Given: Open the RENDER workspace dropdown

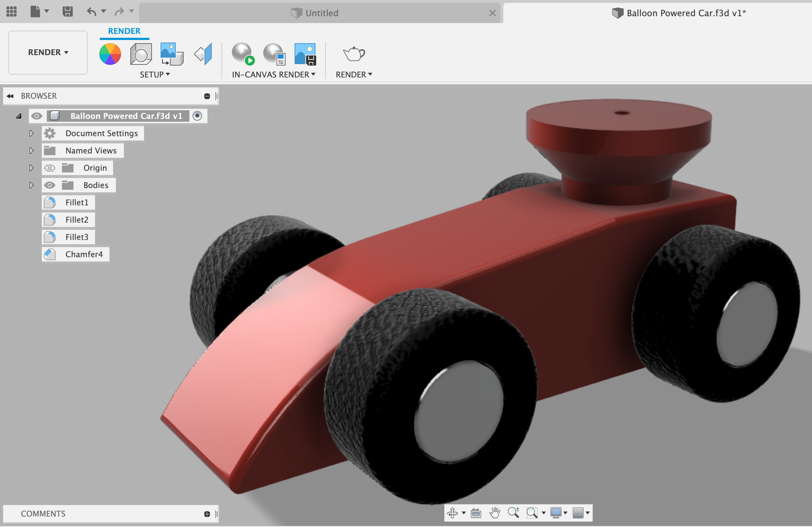Looking at the screenshot, I should click(x=48, y=53).
